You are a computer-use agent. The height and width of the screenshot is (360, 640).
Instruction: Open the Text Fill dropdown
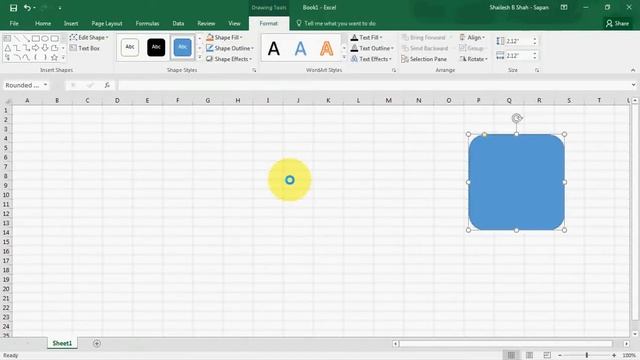[x=367, y=37]
